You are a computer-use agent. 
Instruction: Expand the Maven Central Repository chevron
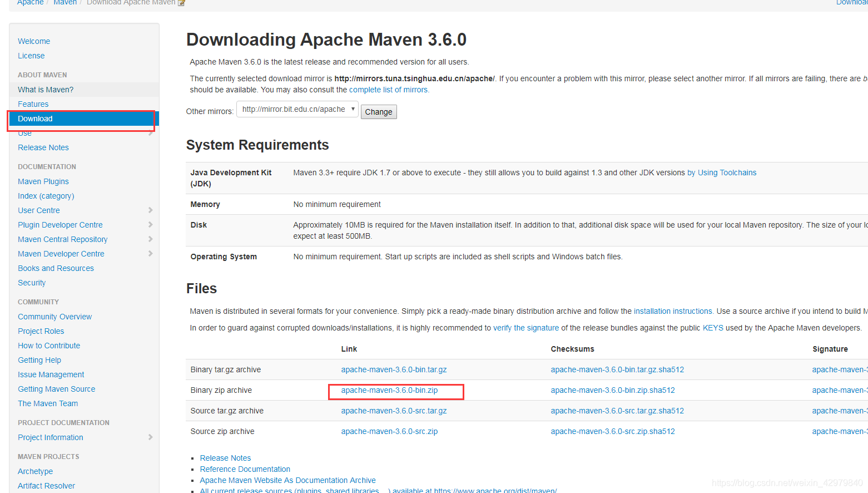point(151,239)
